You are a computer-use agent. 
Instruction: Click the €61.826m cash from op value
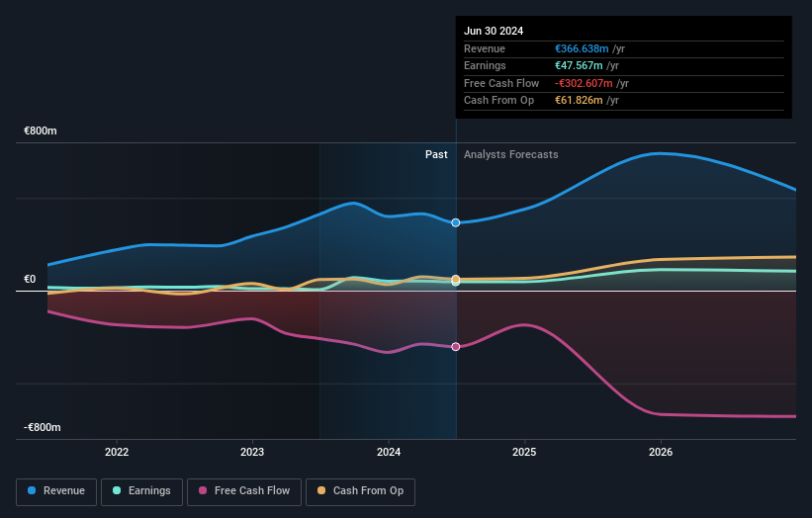coord(579,101)
